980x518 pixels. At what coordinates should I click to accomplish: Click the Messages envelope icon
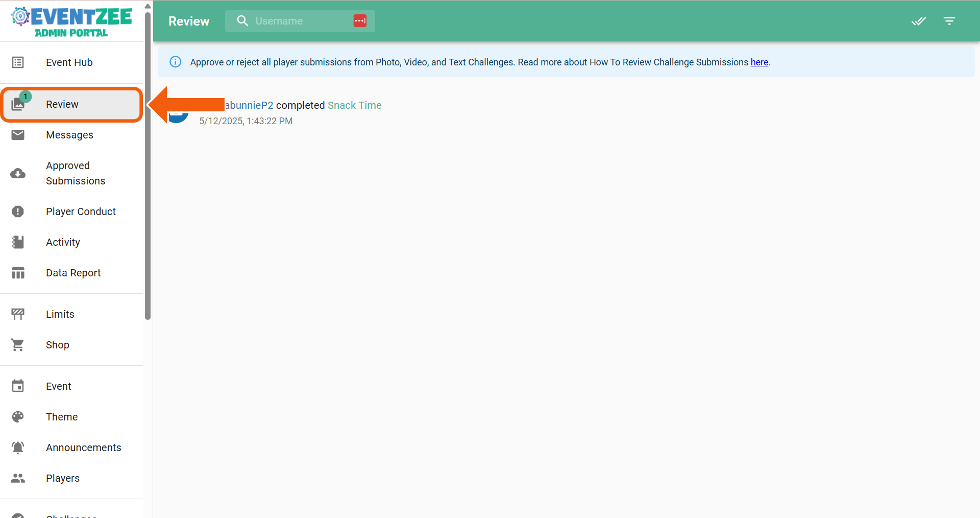pos(18,135)
